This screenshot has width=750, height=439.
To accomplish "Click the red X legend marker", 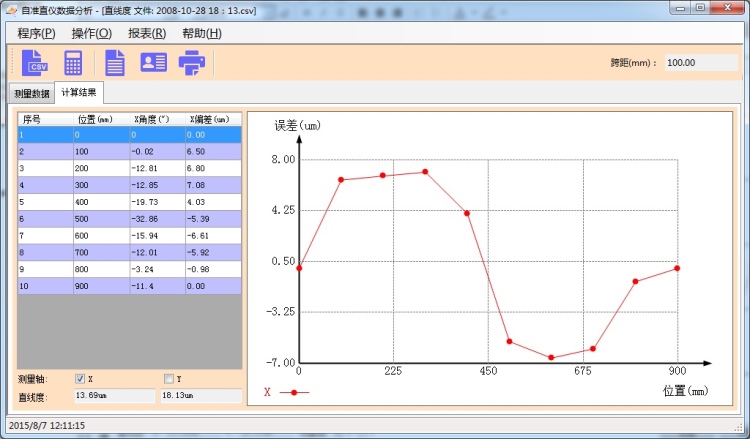I will click(294, 393).
